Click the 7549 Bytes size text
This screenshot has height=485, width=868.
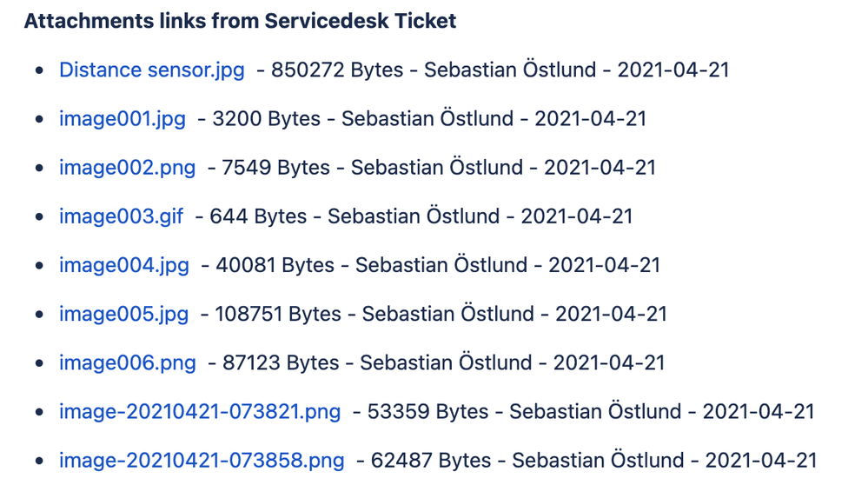coord(275,168)
